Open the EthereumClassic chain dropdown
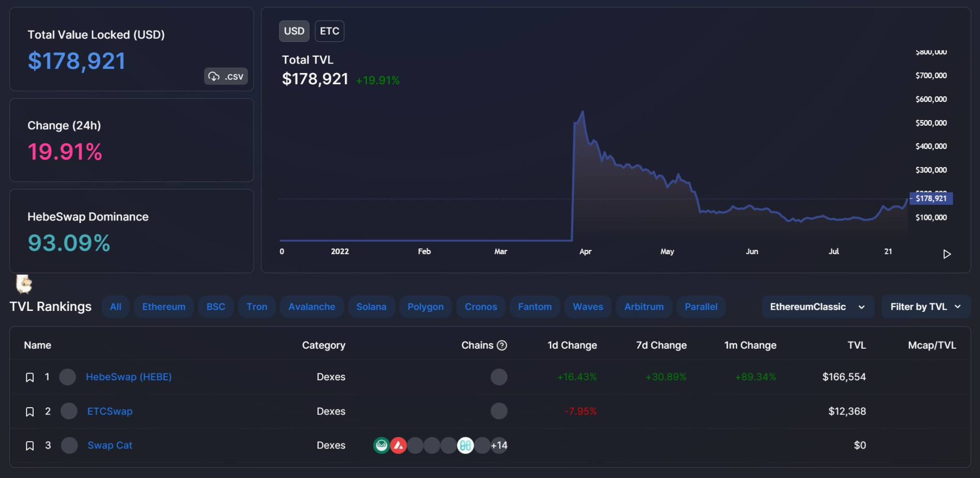This screenshot has height=478, width=980. pos(817,307)
